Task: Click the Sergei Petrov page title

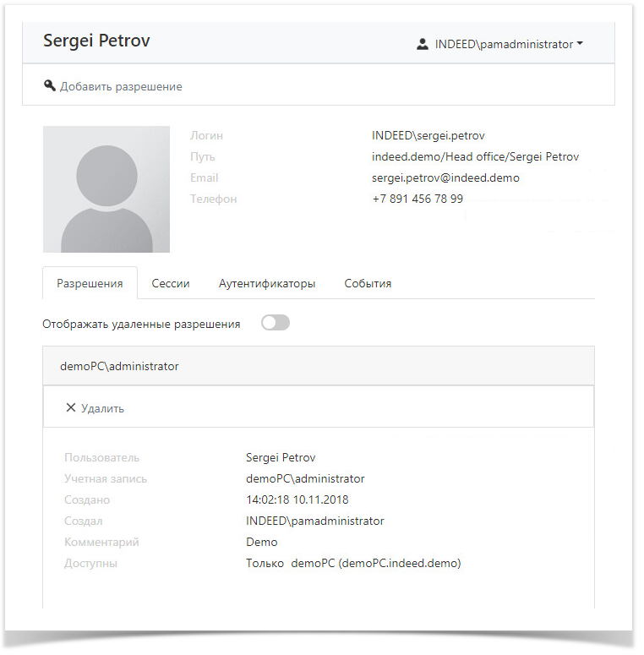Action: 96,41
